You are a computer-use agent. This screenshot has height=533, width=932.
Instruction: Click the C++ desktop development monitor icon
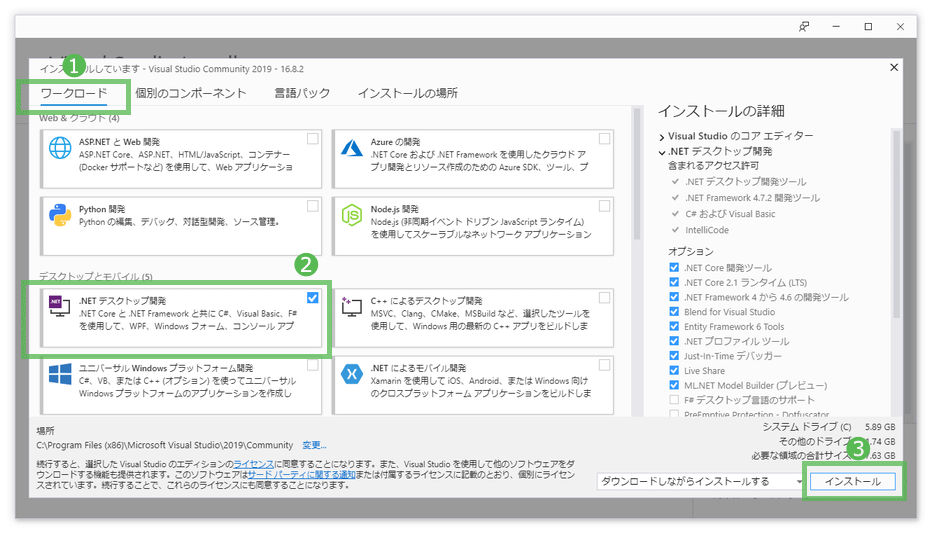click(x=352, y=305)
